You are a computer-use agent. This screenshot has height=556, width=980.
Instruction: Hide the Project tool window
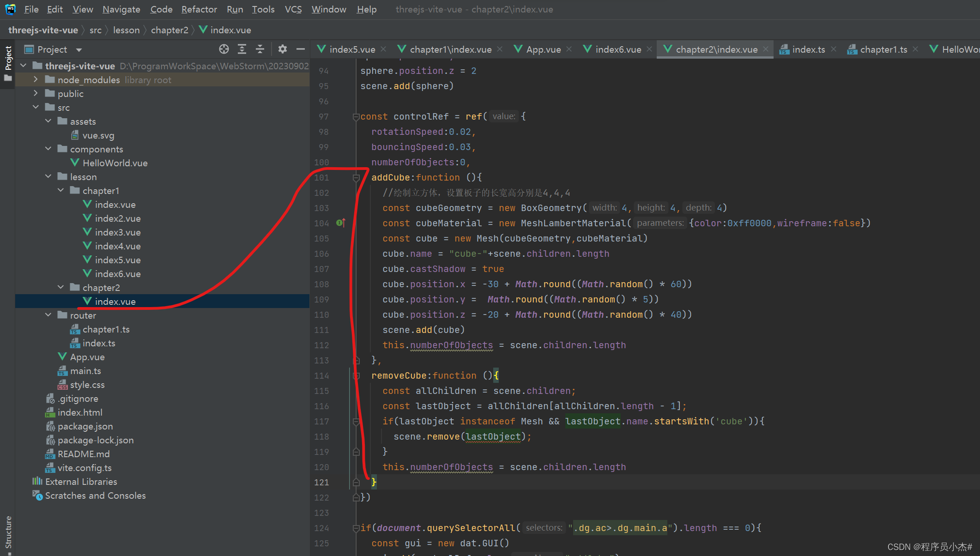301,49
